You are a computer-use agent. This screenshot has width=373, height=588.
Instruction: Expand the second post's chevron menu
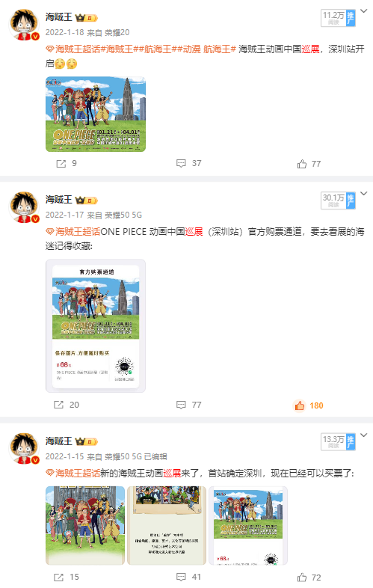click(x=363, y=194)
